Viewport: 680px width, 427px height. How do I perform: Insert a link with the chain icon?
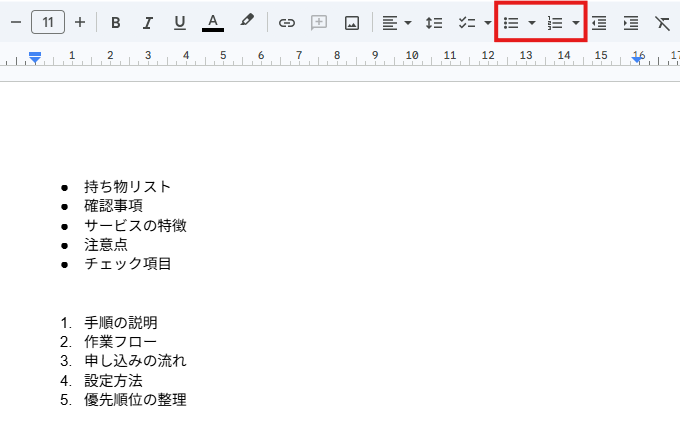point(287,23)
